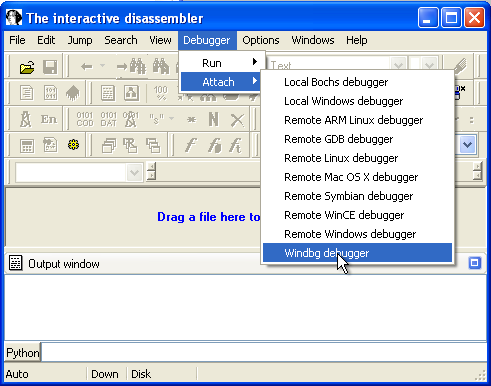Click the yellow gear-shaped icon
Image resolution: width=491 pixels, height=386 pixels.
pyautogui.click(x=74, y=145)
